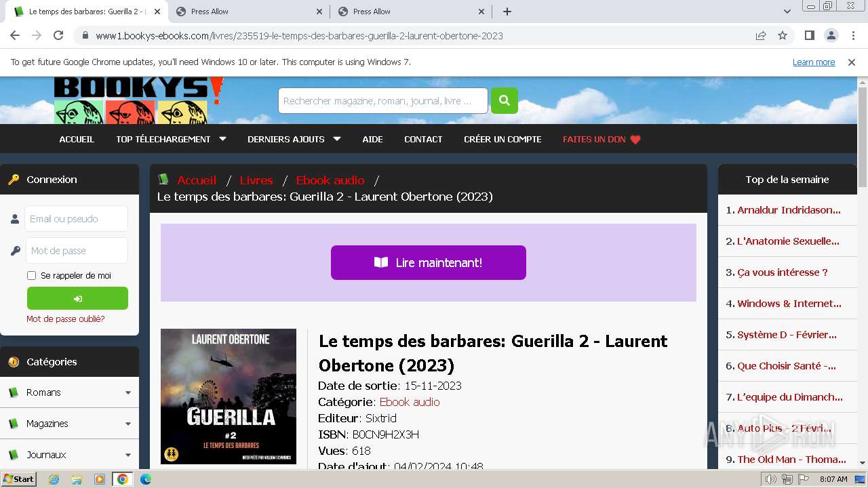Expand the Journaux category

(x=128, y=455)
